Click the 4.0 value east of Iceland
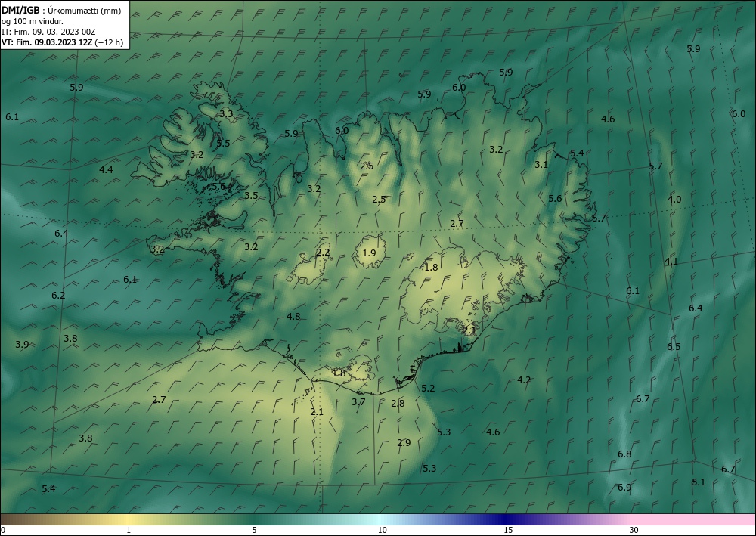 pos(674,200)
